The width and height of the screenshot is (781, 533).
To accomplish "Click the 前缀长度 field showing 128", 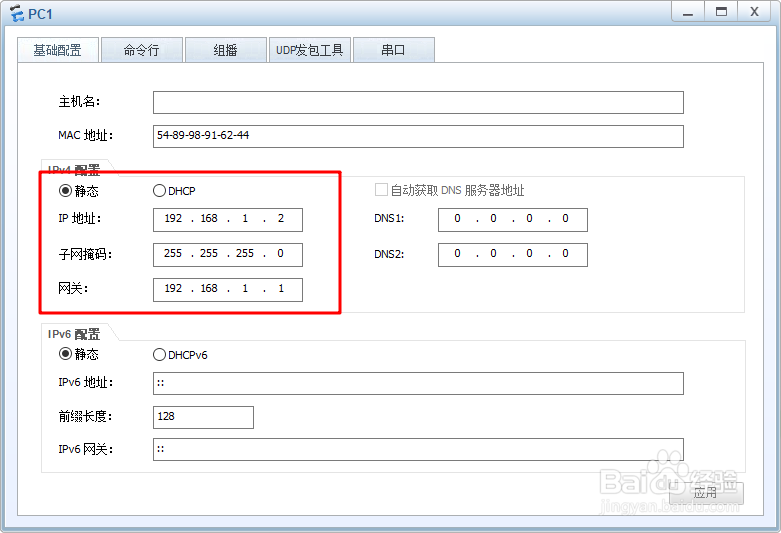I will point(203,417).
